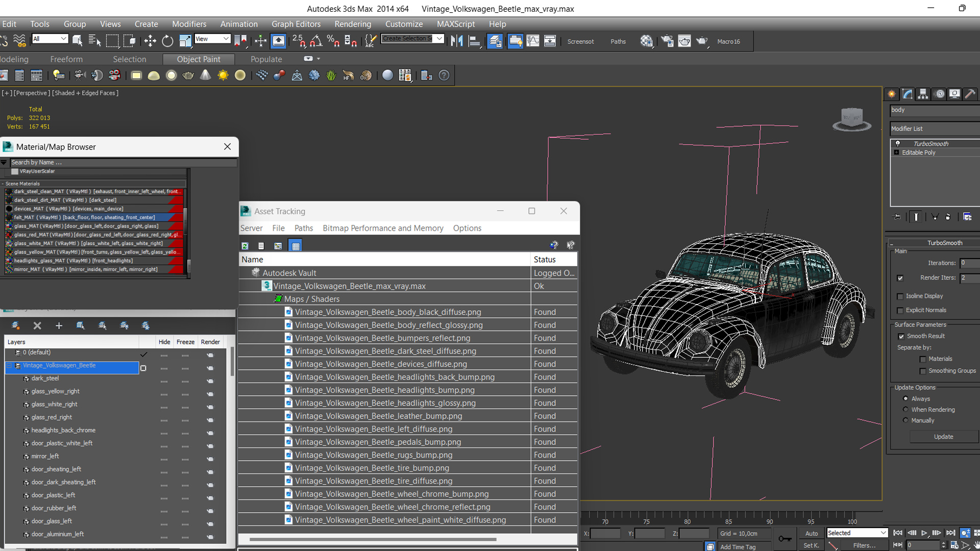Select Always update radio button
Viewport: 980px width, 551px height.
point(905,398)
